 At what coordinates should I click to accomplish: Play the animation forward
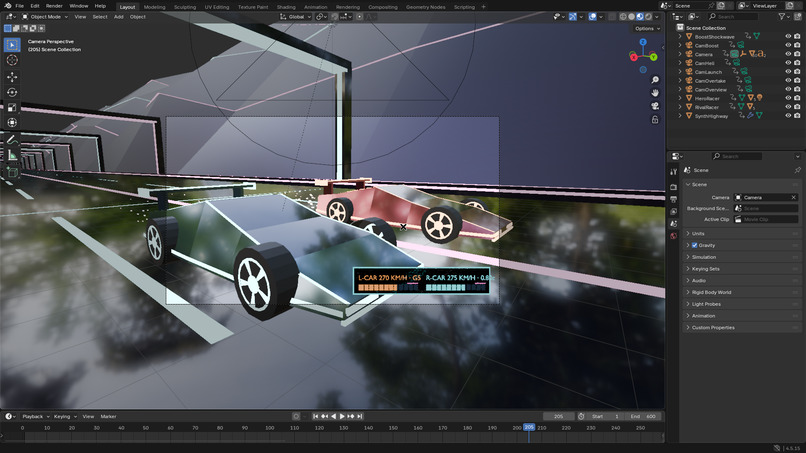(x=342, y=416)
